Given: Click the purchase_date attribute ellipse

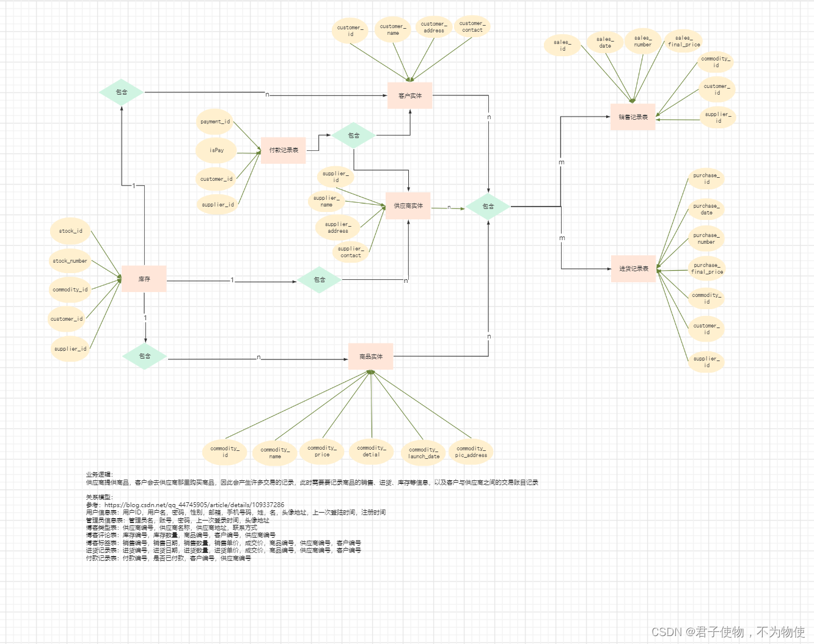Looking at the screenshot, I should click(706, 209).
